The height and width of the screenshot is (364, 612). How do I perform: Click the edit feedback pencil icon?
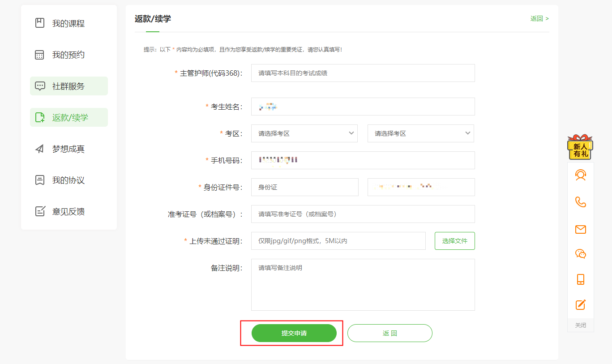coord(580,305)
